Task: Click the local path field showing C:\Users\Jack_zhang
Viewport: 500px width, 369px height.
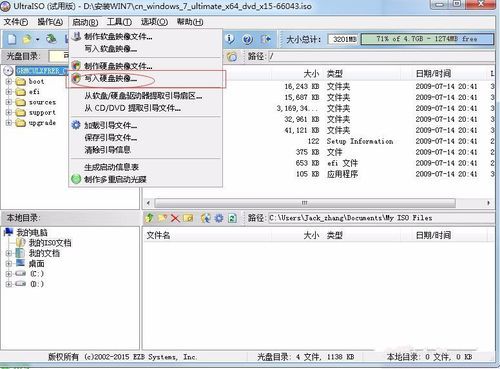Action: (x=381, y=218)
